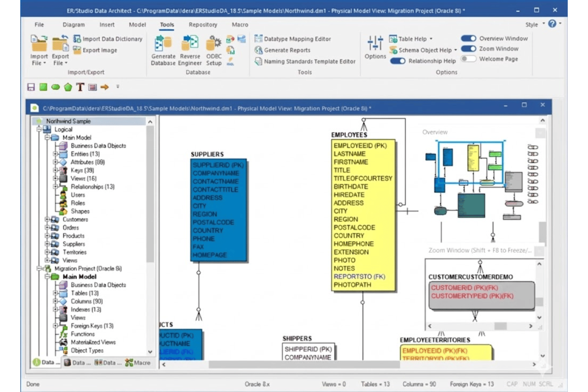Image resolution: width=588 pixels, height=392 pixels.
Task: Select the Text tool in quick toolbar
Action: click(80, 87)
